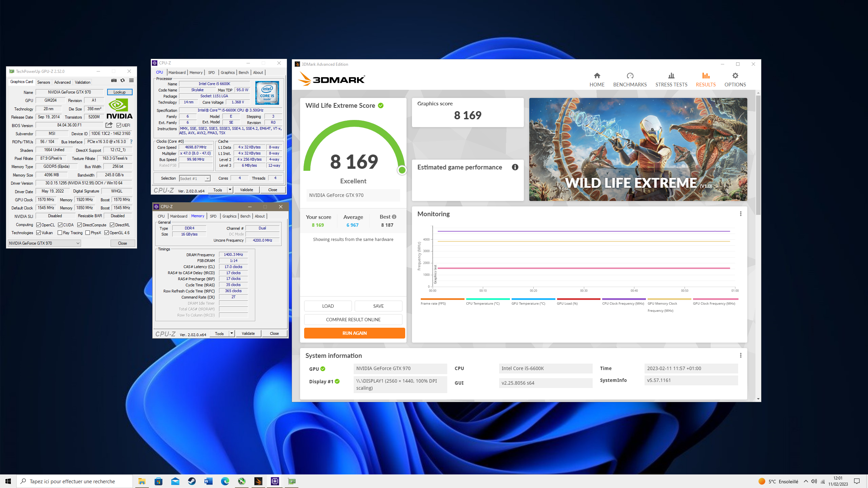The width and height of the screenshot is (868, 488).
Task: Open the System information three-dot menu
Action: (741, 355)
